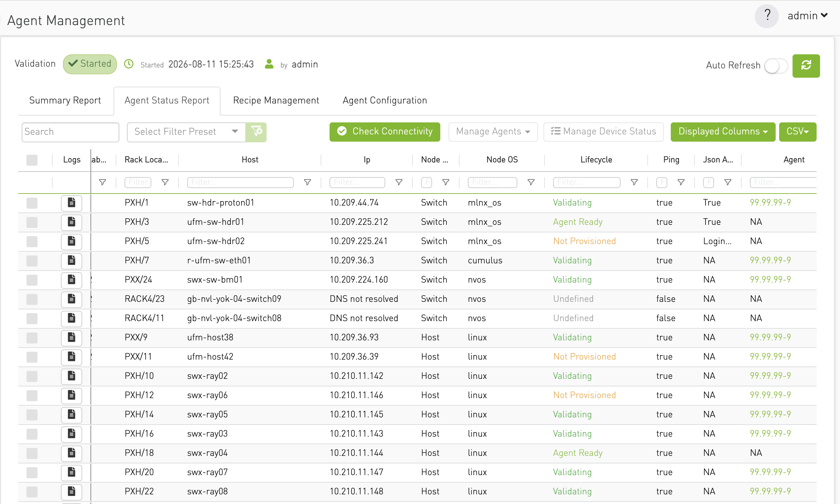Click the Lifecycle filter funnel icon
Image resolution: width=840 pixels, height=504 pixels.
634,182
